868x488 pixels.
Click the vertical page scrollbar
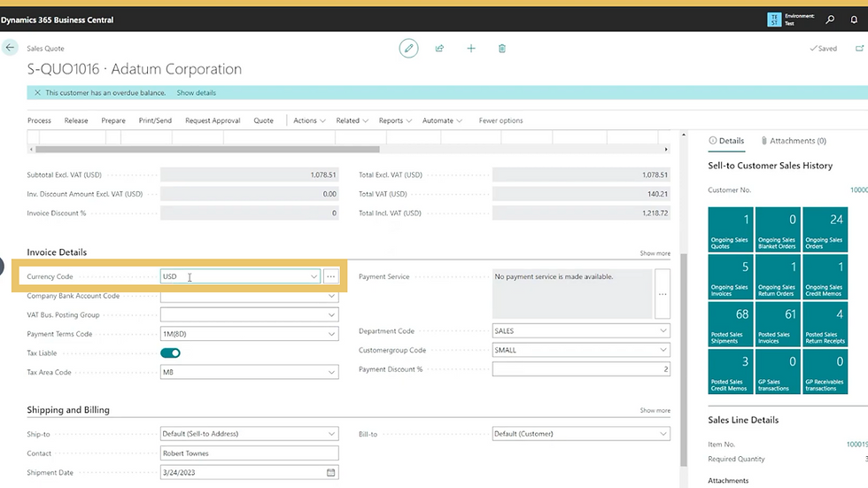coord(684,360)
